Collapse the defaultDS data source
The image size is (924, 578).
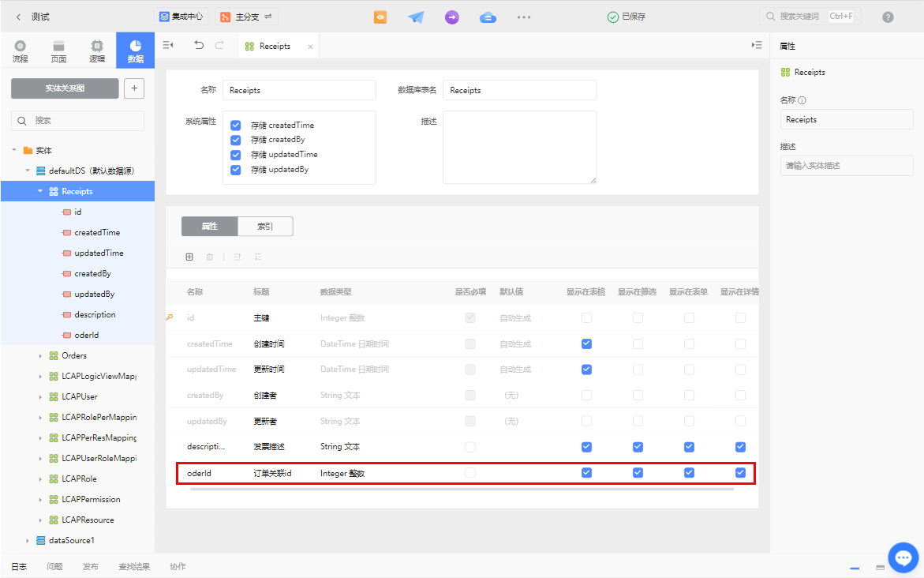pos(27,171)
